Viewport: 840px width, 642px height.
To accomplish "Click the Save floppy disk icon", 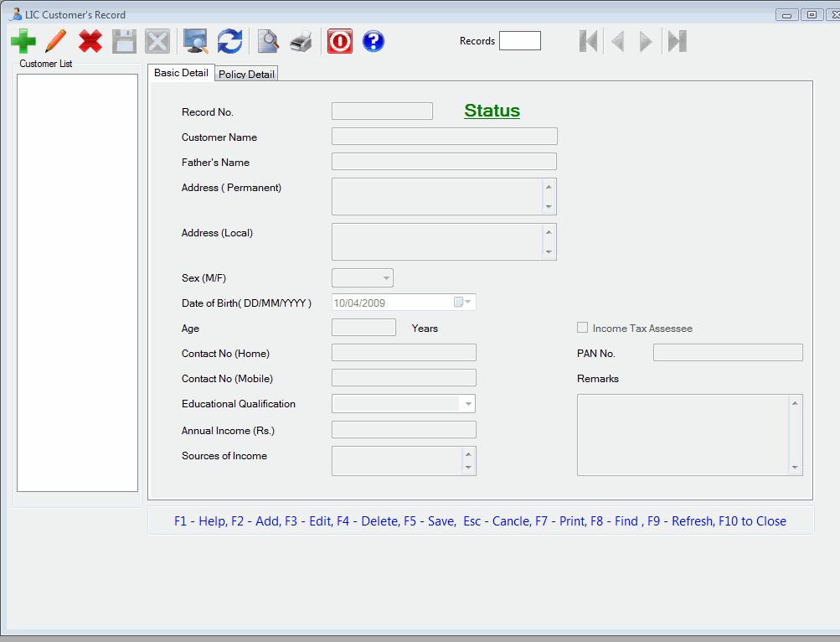I will click(124, 40).
